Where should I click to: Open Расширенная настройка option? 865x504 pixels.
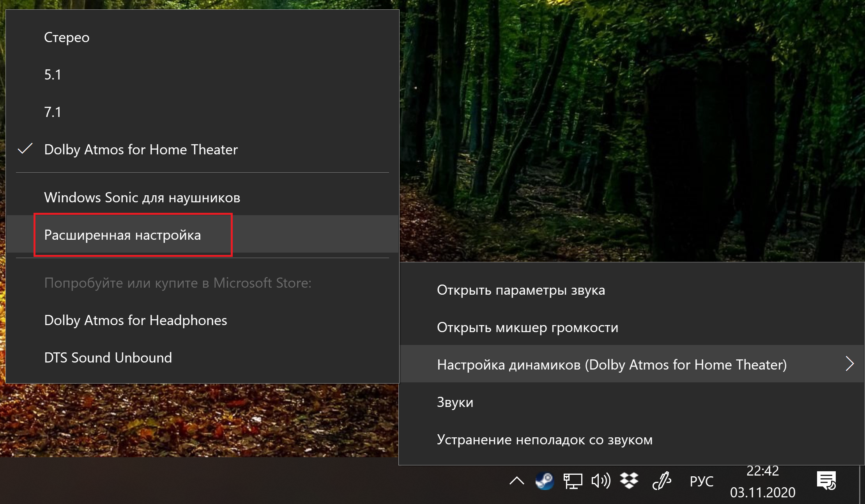[x=122, y=235]
